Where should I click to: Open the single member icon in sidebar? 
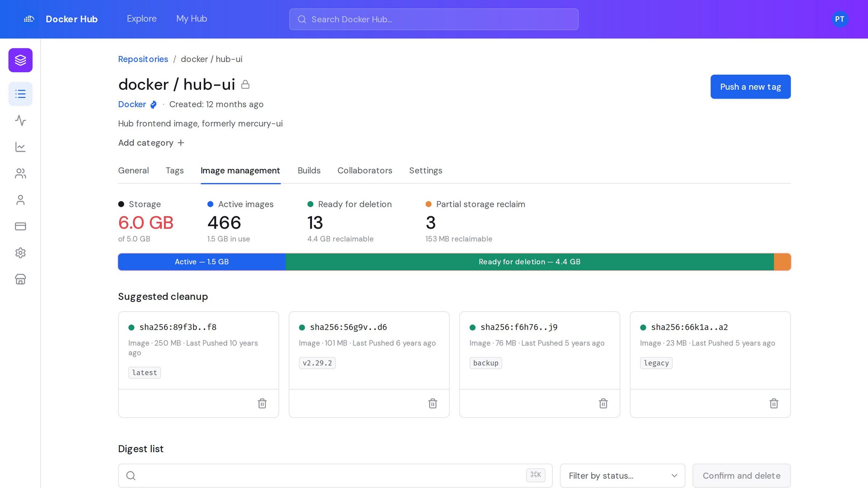(x=21, y=200)
